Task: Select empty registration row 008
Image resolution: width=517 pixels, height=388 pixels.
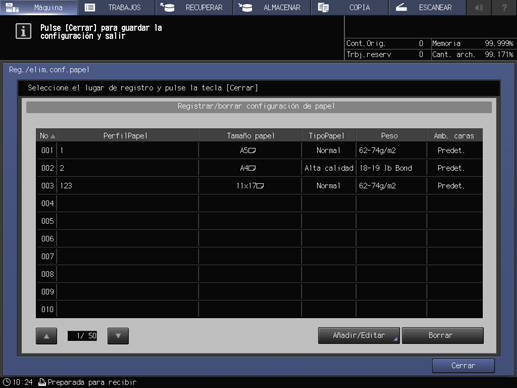Action: click(259, 274)
